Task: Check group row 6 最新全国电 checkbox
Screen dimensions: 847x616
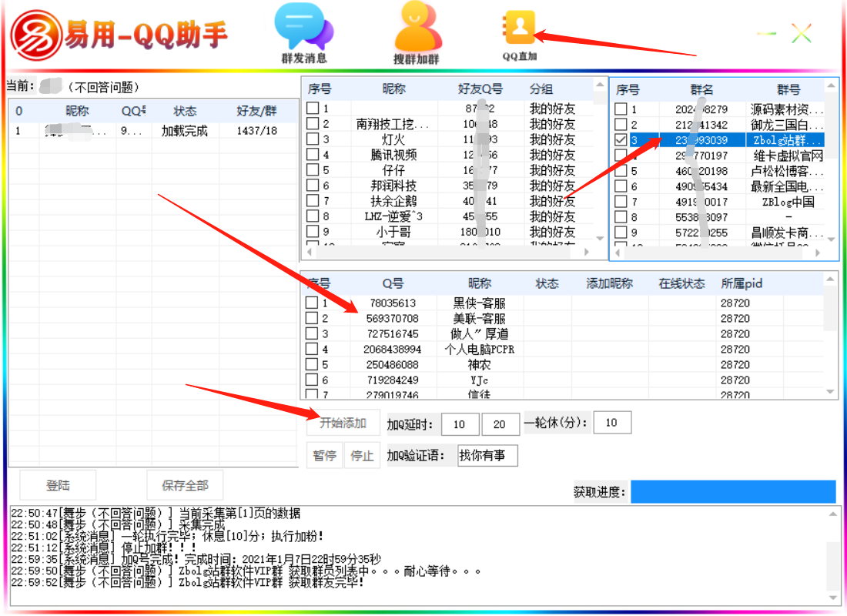Action: point(621,186)
